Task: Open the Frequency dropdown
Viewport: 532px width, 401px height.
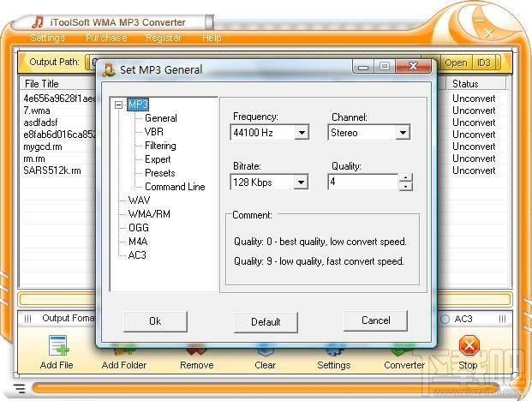Action: click(x=302, y=132)
